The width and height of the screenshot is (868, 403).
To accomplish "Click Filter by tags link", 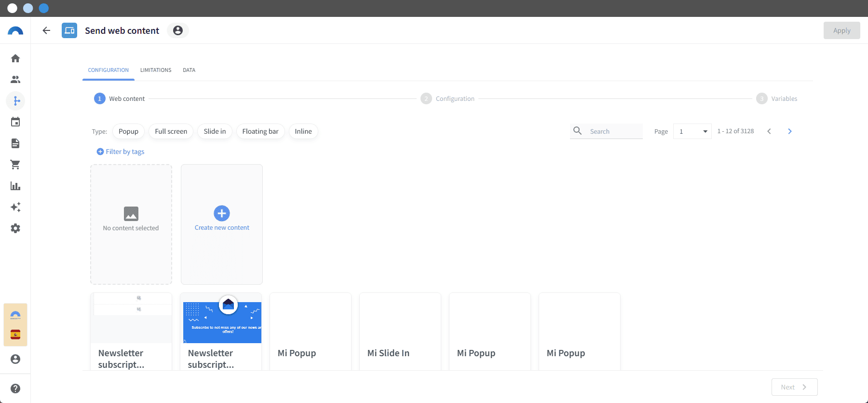I will [125, 152].
